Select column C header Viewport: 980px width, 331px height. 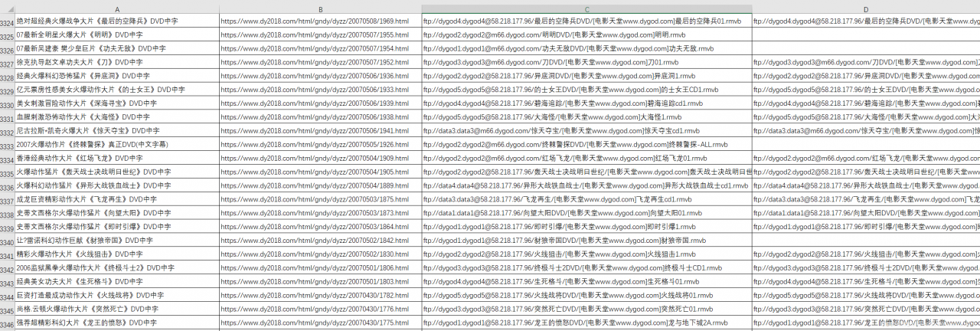click(x=586, y=8)
